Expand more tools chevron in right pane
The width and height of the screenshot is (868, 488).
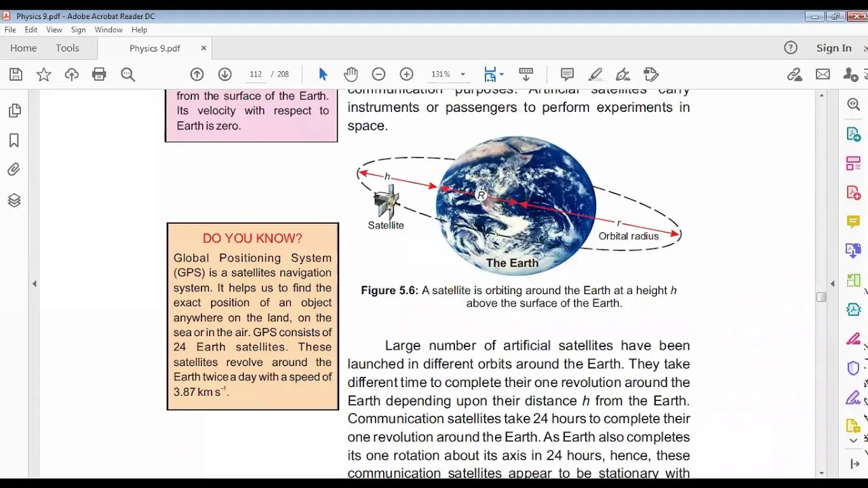(854, 440)
